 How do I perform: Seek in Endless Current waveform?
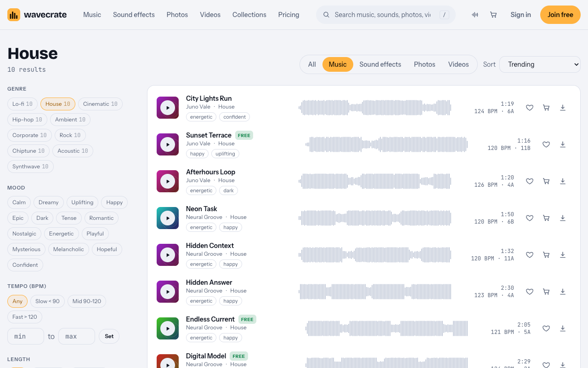pyautogui.click(x=387, y=328)
